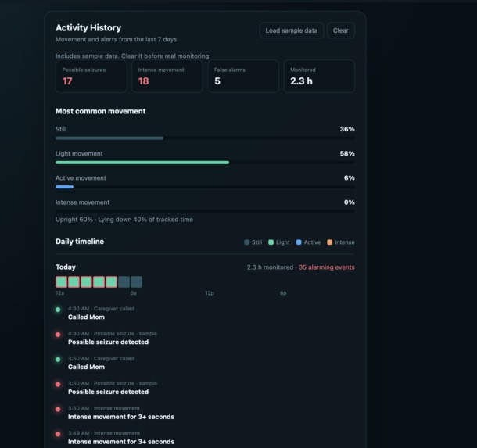Select the first green block in Today's timeline
The width and height of the screenshot is (477, 448).
[62, 282]
